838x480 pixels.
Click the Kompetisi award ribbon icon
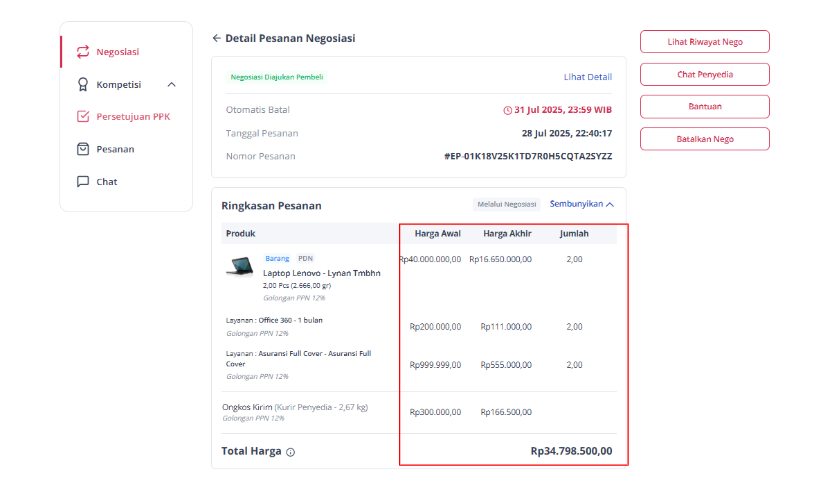(x=82, y=84)
